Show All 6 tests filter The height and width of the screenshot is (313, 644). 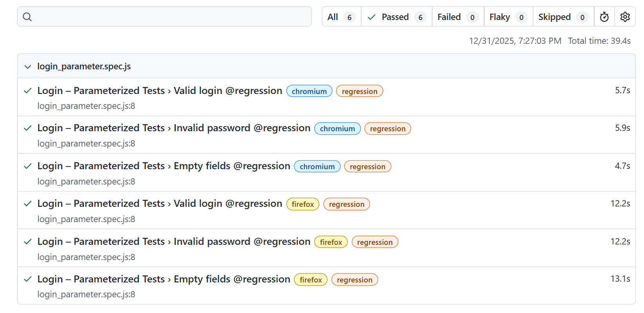[341, 17]
